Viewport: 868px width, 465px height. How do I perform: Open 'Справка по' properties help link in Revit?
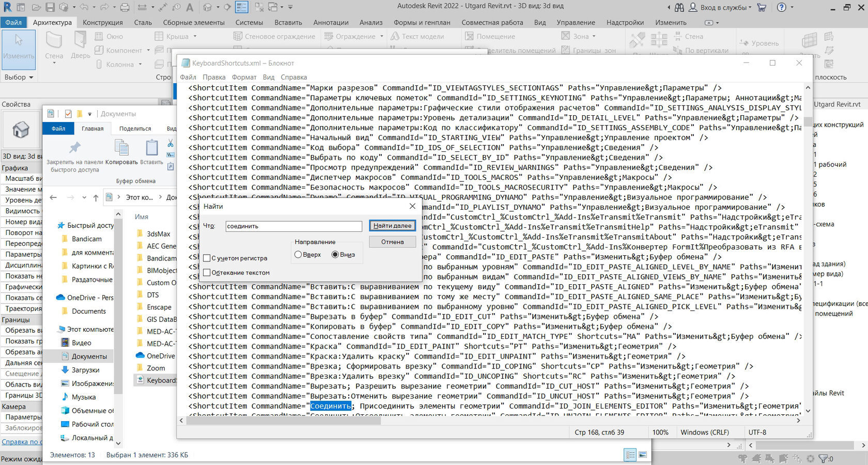[21, 442]
